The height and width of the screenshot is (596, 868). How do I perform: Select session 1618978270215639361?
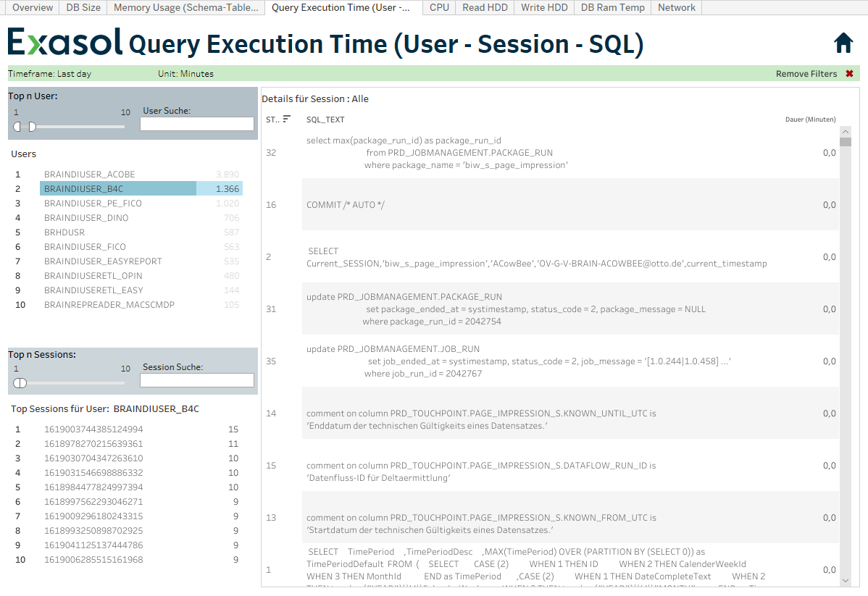[93, 444]
